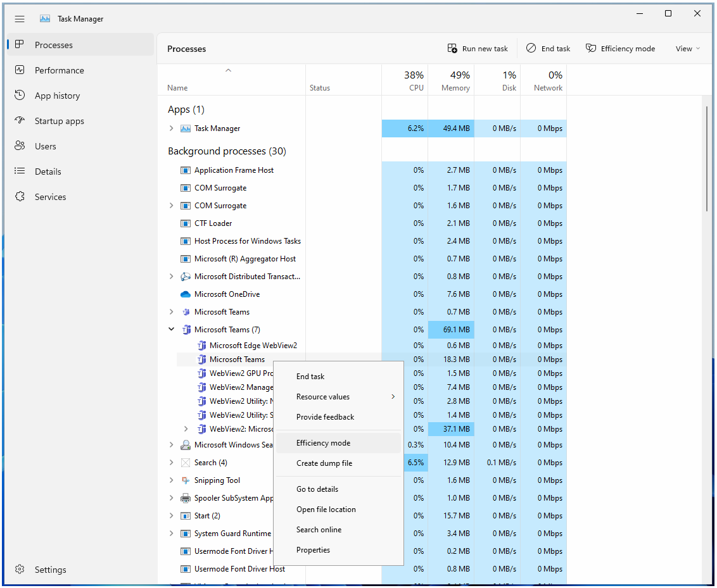Viewport: 717px width, 588px height.
Task: Click the Details list icon
Action: [19, 171]
